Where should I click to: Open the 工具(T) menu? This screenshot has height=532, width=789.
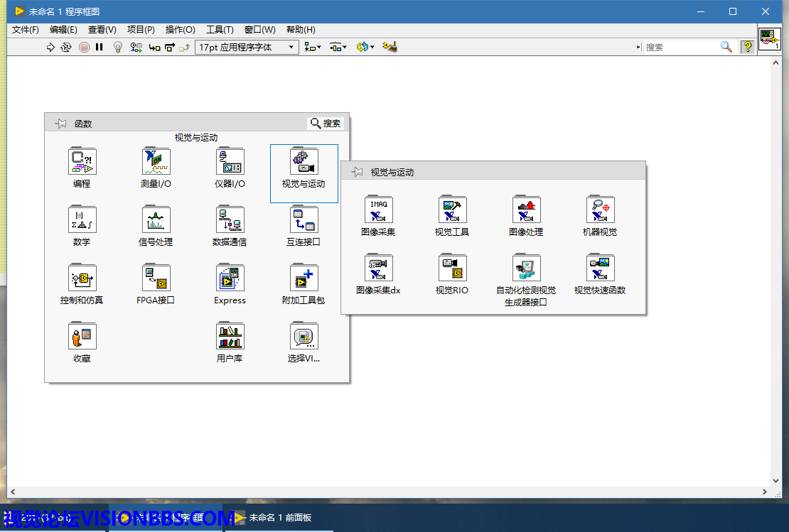point(220,30)
